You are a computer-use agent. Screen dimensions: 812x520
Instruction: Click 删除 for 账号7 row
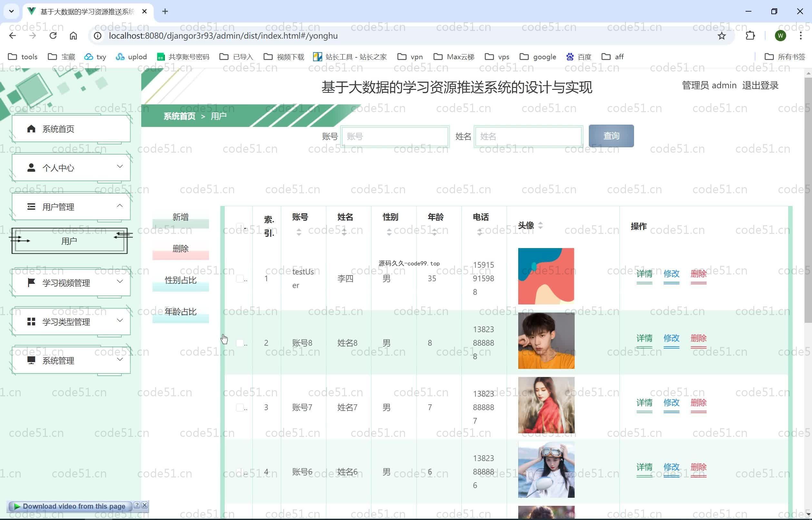click(698, 403)
